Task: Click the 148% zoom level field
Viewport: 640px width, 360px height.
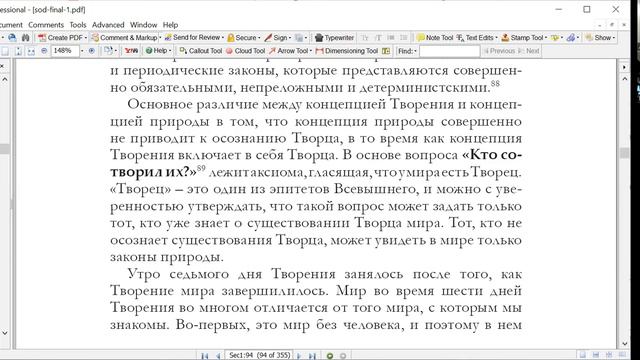Action: tap(65, 51)
